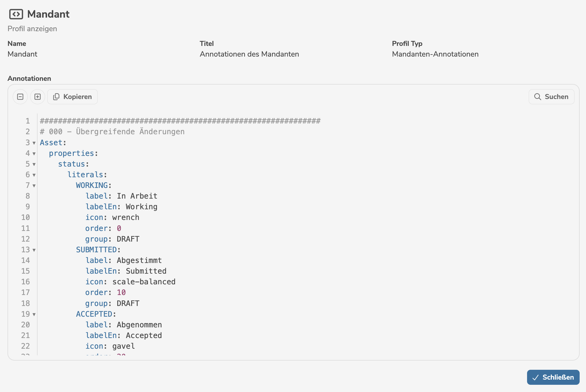Click the 'icon: wrench' code line
586x392 pixels.
click(112, 217)
